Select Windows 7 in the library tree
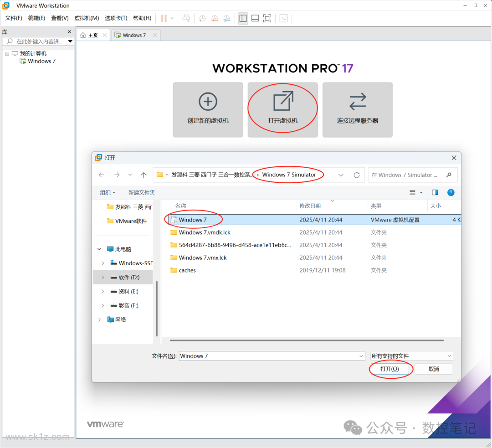492x448 pixels. (x=41, y=61)
